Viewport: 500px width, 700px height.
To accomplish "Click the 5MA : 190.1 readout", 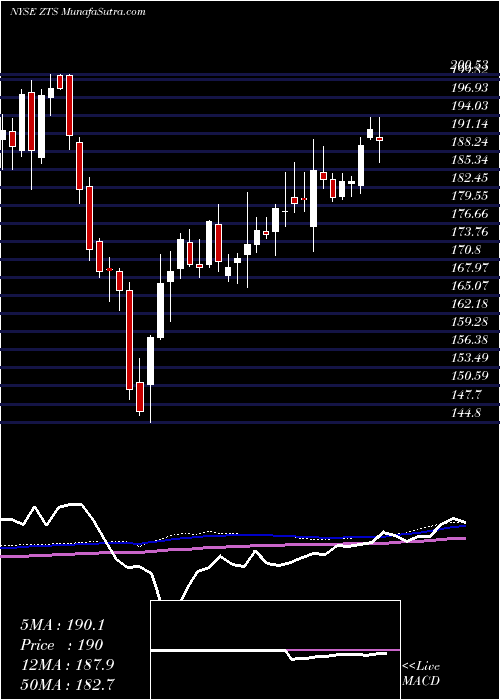I will 62,625.
